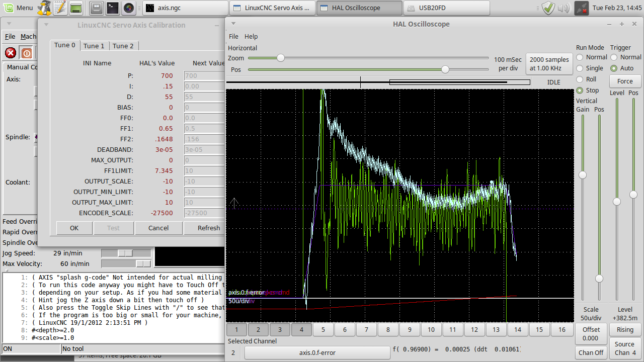Screen dimensions: 644x362
Task: Click the AXIS emergency stop red X icon
Action: coord(11,53)
